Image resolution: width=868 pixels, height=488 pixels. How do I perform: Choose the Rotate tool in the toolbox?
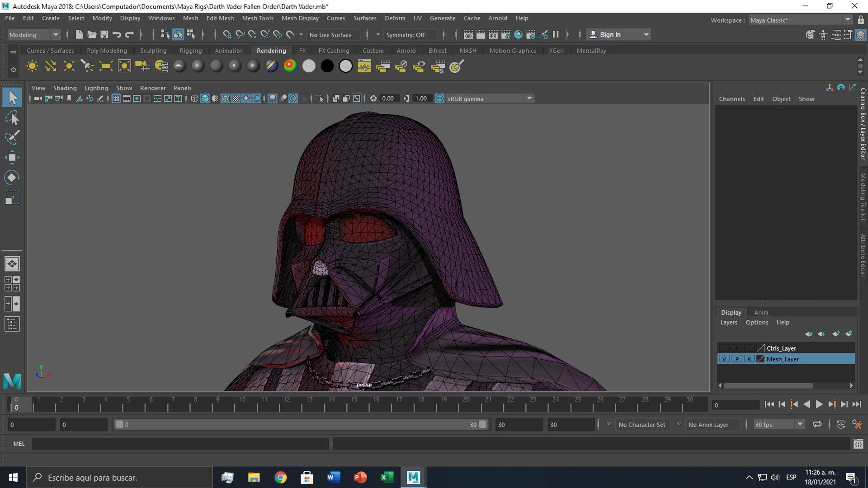pos(12,177)
